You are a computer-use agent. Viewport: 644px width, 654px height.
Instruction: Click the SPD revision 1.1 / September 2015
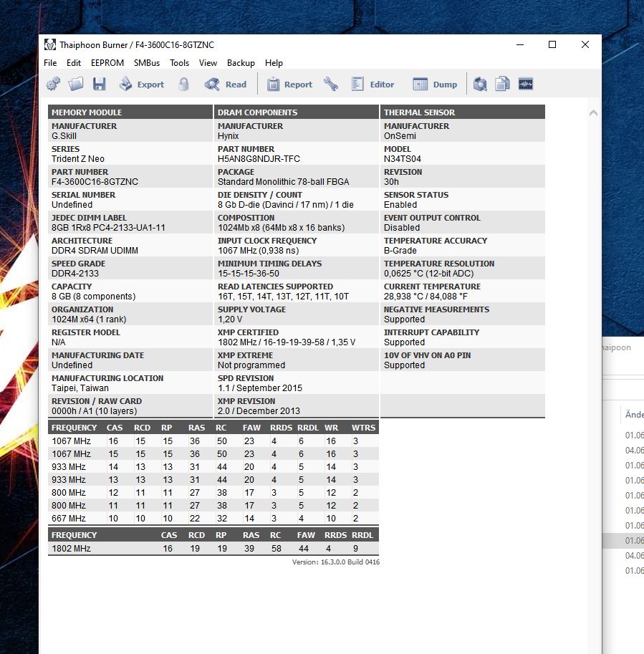click(260, 388)
